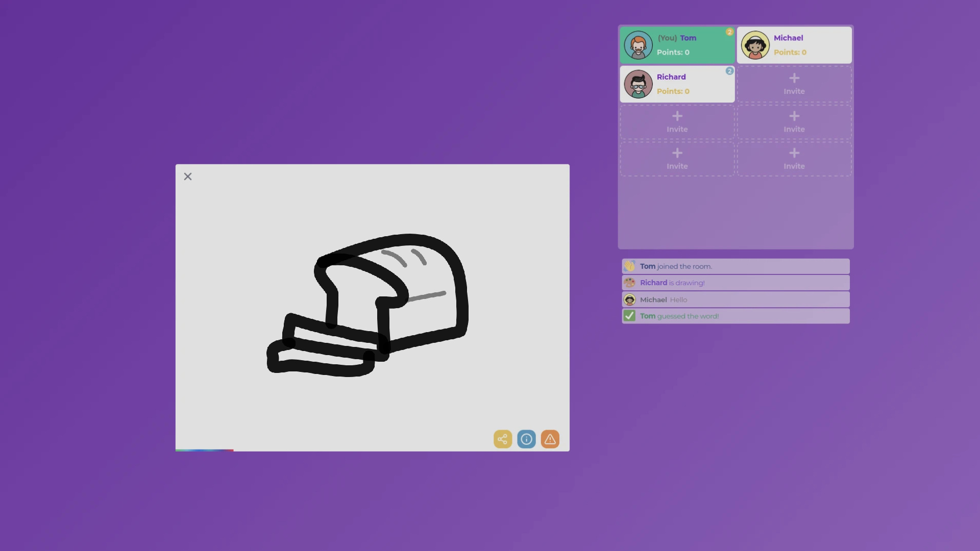Click Michael's avatar in the player list

tap(755, 45)
